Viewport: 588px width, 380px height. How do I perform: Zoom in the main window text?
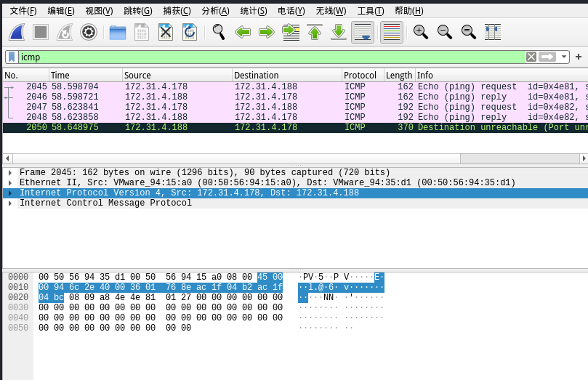420,32
